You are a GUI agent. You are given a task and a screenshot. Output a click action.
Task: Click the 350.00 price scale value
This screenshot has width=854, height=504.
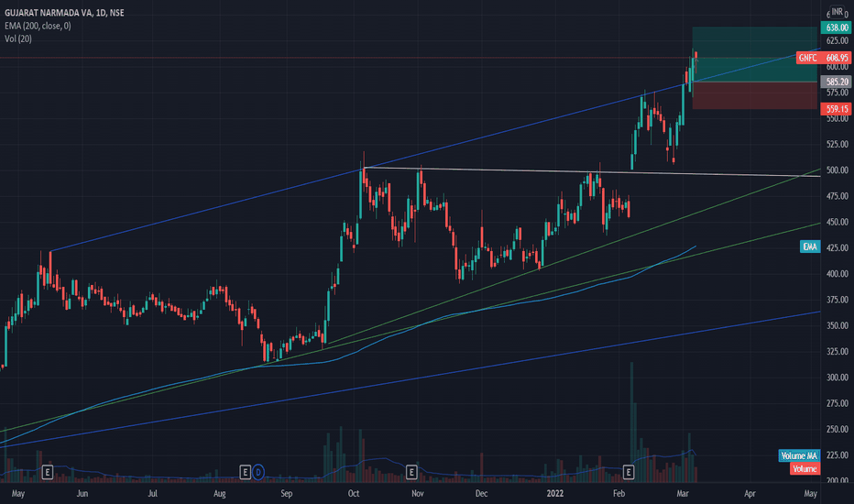[x=838, y=325]
